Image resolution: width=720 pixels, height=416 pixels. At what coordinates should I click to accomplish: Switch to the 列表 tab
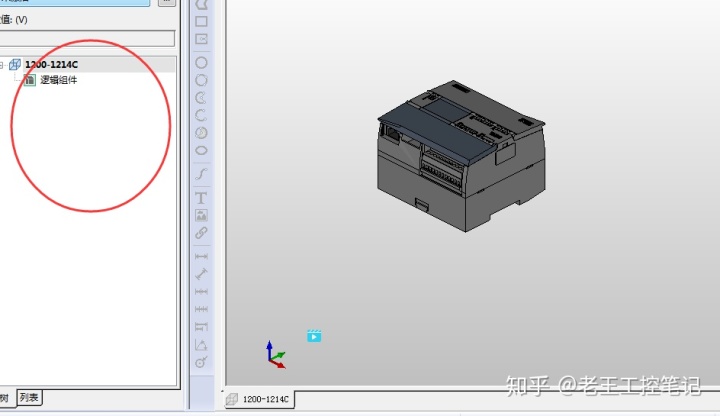click(29, 398)
